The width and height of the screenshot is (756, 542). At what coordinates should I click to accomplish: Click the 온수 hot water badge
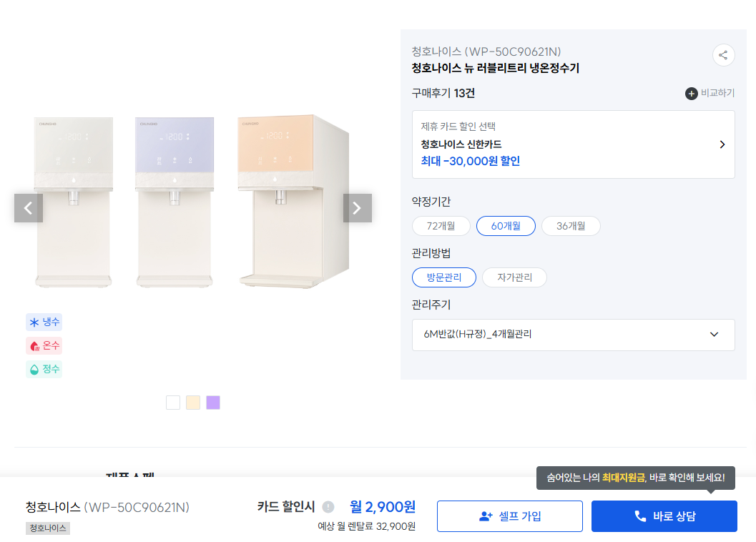coord(44,346)
